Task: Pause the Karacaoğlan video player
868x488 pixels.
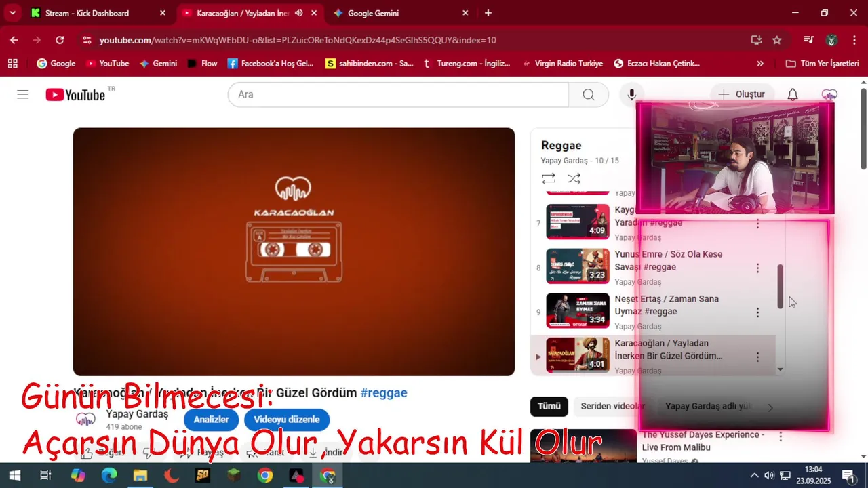Action: tap(294, 251)
